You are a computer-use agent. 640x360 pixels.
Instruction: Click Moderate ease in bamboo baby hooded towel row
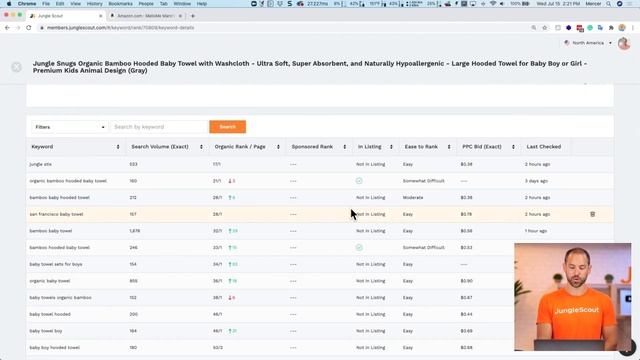(x=413, y=198)
